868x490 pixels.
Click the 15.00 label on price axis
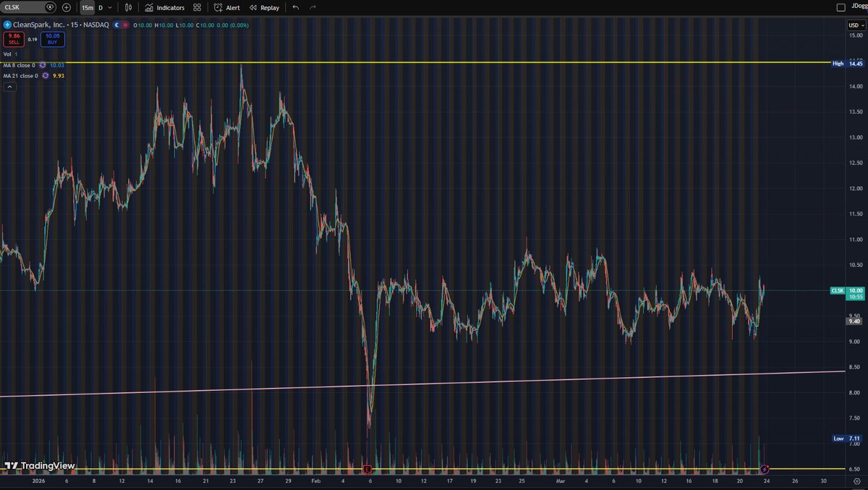pyautogui.click(x=855, y=35)
